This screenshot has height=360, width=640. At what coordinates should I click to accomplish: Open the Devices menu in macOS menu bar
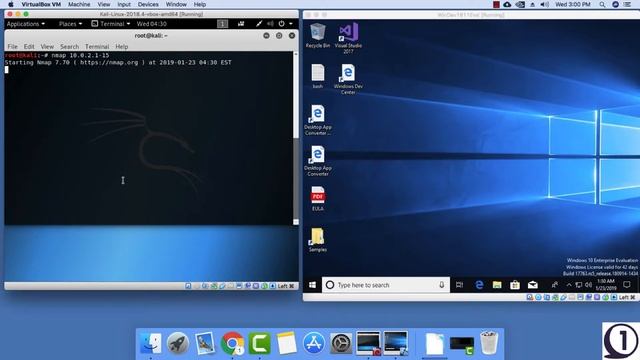click(148, 4)
